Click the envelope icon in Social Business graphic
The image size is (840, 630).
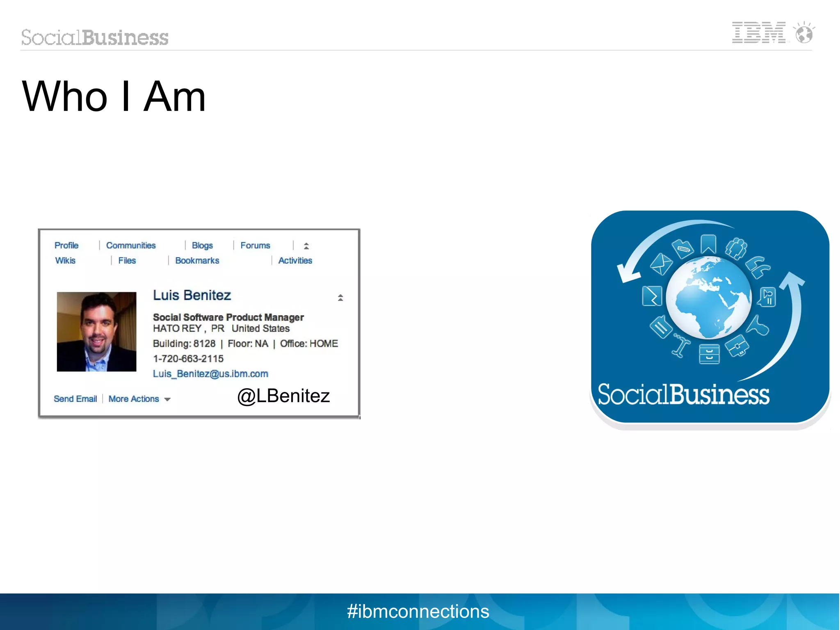661,264
